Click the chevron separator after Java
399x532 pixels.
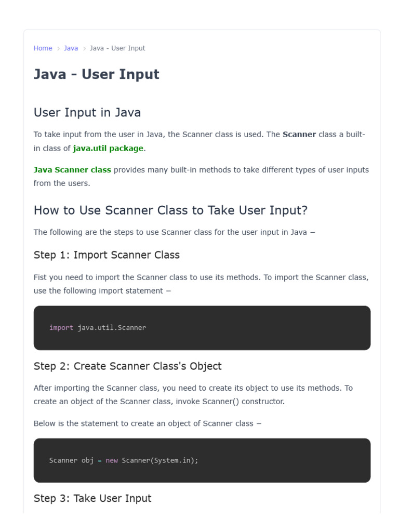tap(84, 48)
